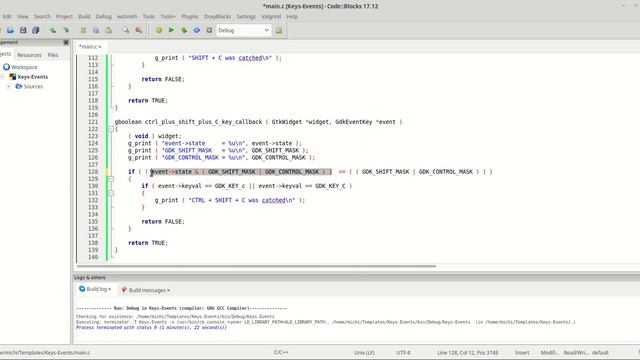
Task: Open the DoxyBlocks menu
Action: 218,16
